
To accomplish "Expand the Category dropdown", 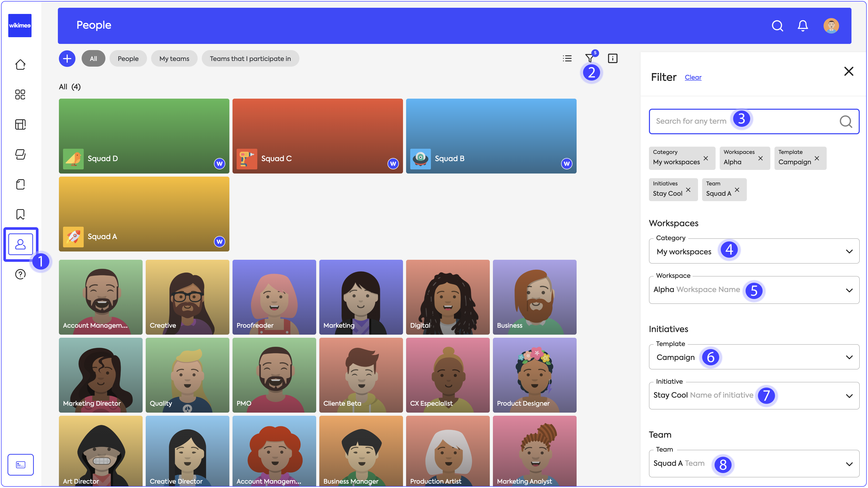I will pos(849,251).
